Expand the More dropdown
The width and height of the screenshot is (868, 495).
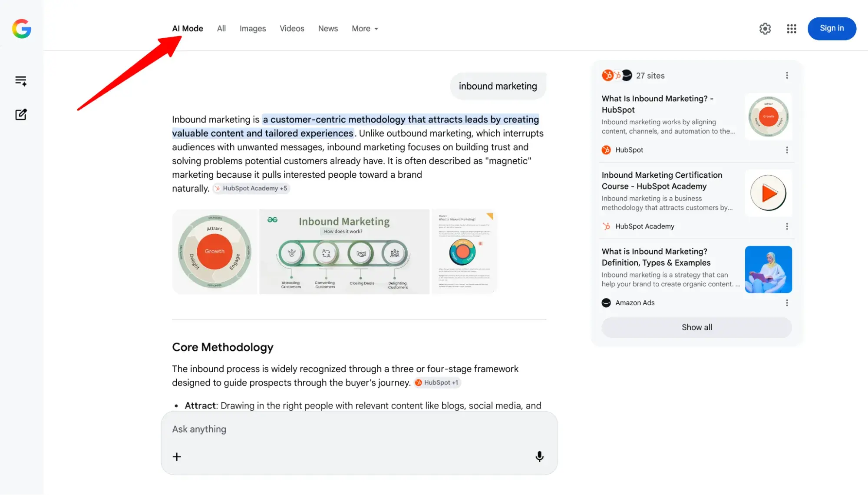pyautogui.click(x=365, y=29)
